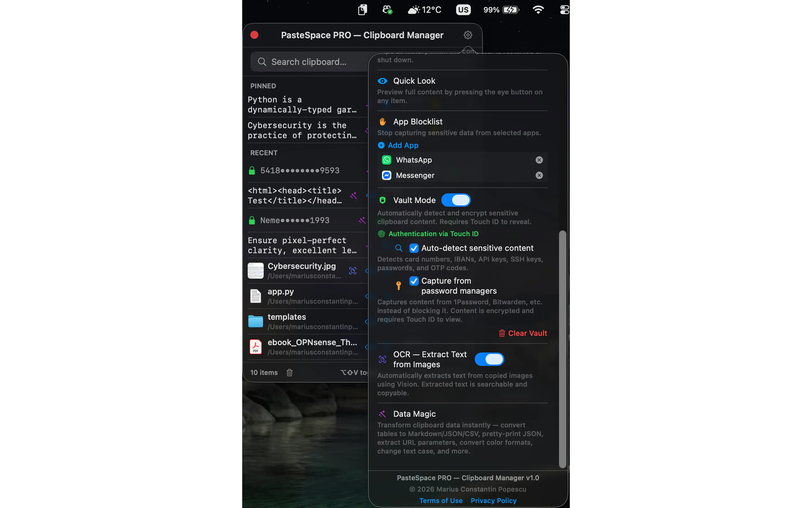Open the Wi-Fi status menu

[538, 10]
